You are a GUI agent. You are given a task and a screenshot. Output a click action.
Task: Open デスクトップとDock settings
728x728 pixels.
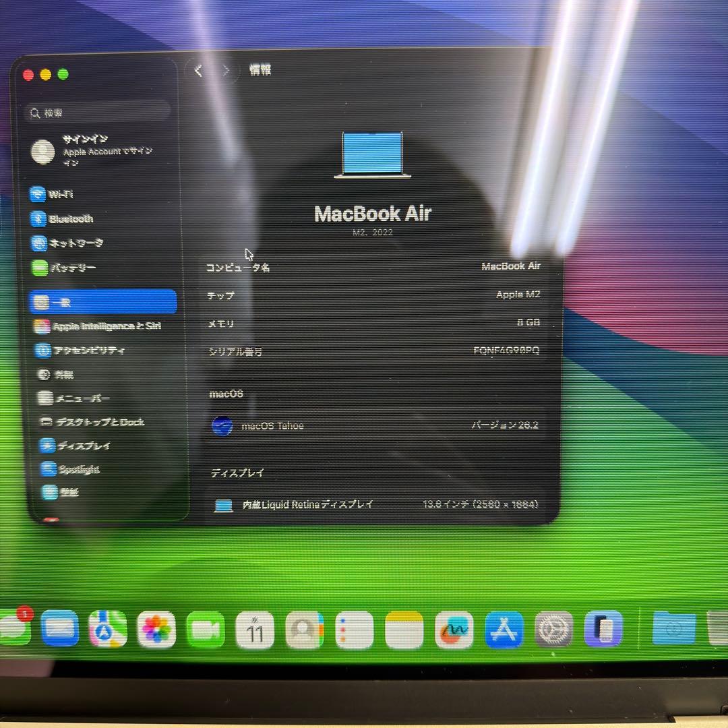click(94, 422)
